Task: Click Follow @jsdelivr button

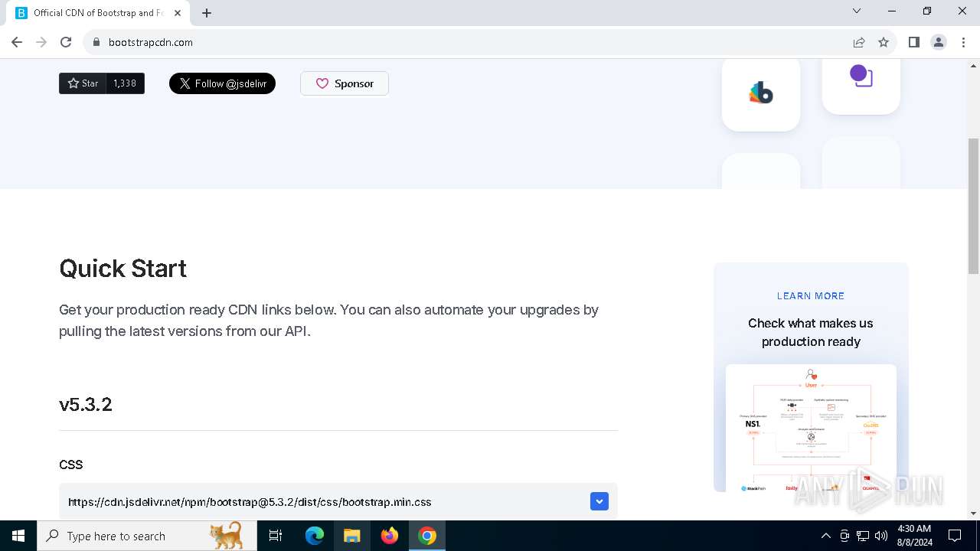Action: [x=222, y=83]
